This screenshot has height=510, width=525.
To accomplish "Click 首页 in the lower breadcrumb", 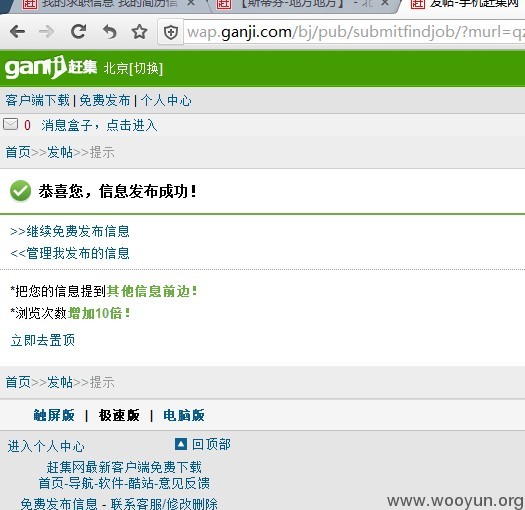I will (x=18, y=382).
